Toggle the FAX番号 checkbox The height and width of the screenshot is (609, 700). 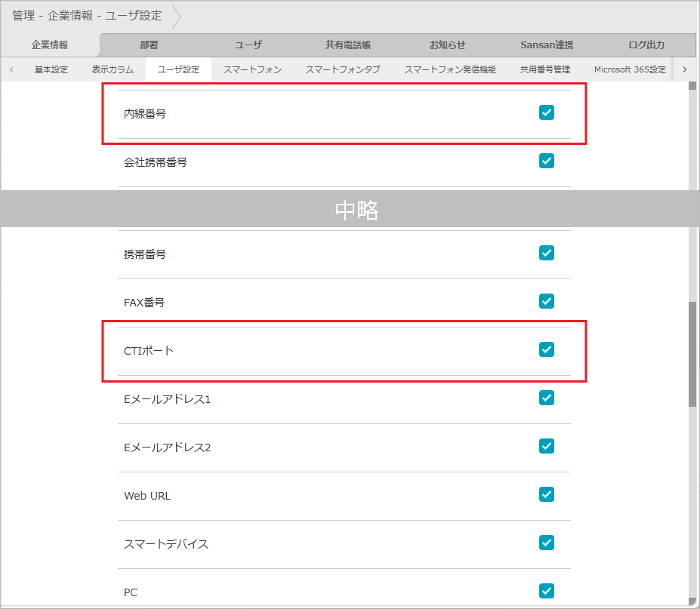pos(546,301)
